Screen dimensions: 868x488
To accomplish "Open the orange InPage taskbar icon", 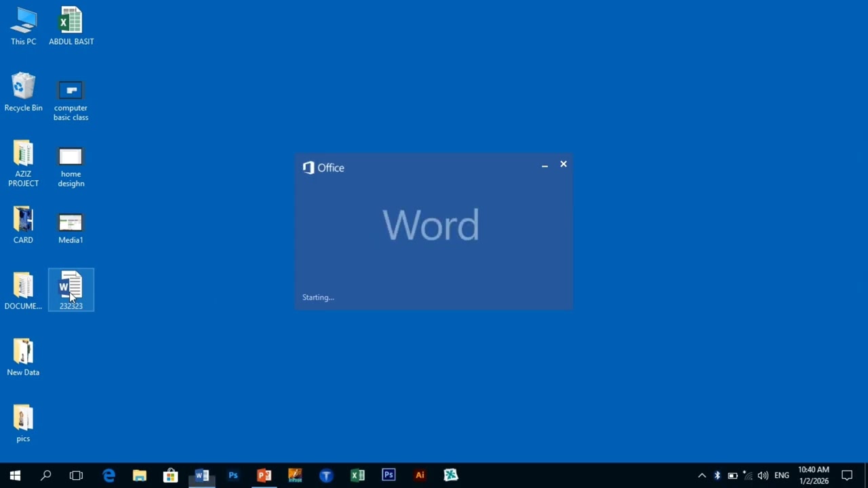I will coord(295,475).
